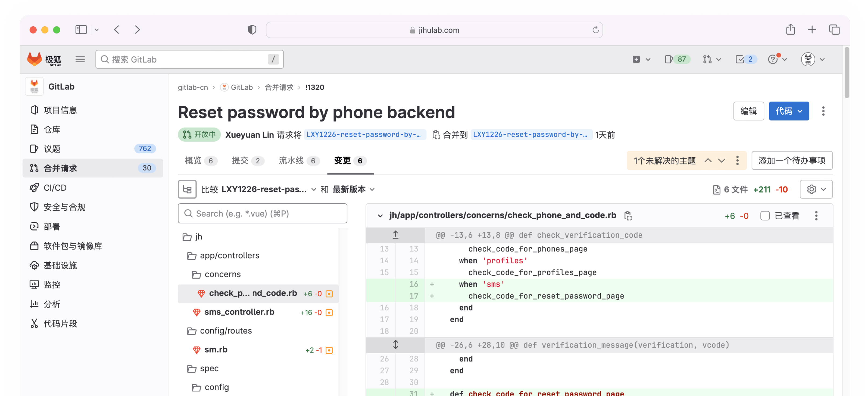Copy source branch name icon
Screen dimensions: 868x396
(436, 135)
